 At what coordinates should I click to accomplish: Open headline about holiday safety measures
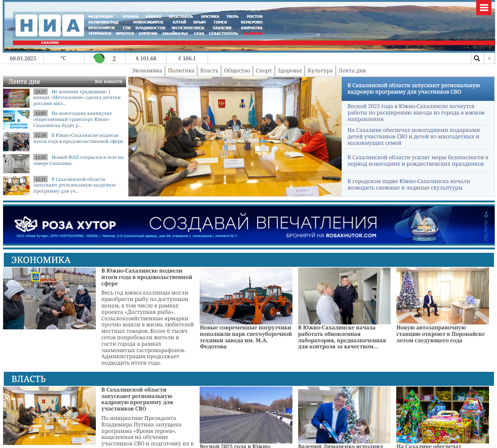[x=418, y=160]
